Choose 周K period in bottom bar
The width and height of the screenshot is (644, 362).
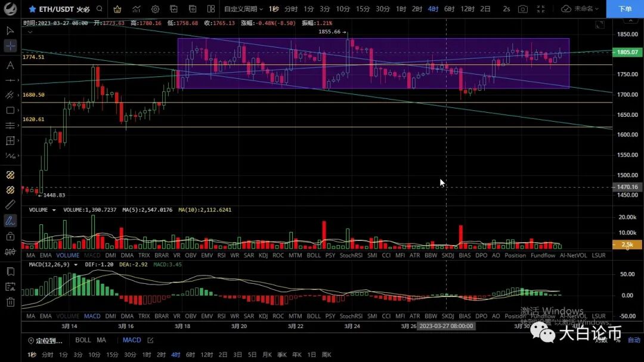click(327, 355)
